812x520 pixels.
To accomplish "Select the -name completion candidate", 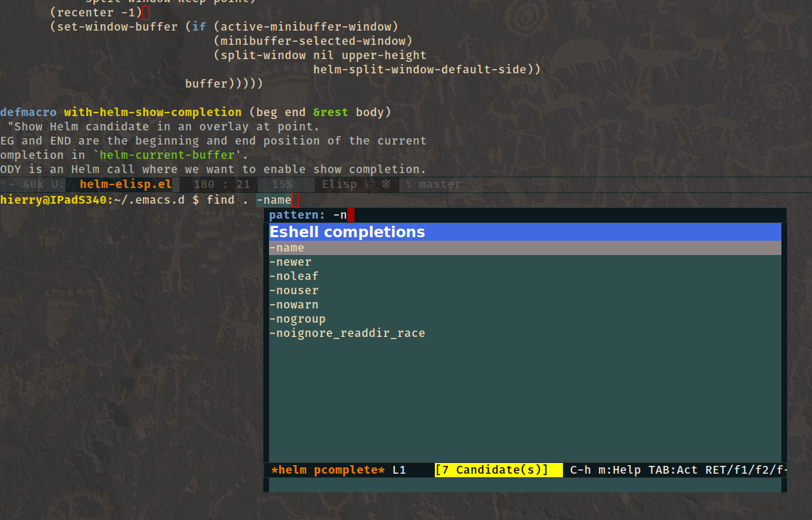I will coord(524,248).
